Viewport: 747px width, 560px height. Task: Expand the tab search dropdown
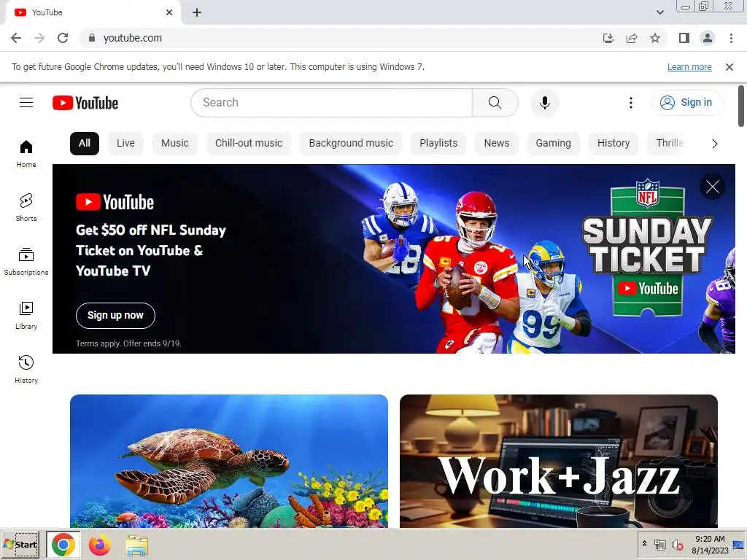coord(659,12)
